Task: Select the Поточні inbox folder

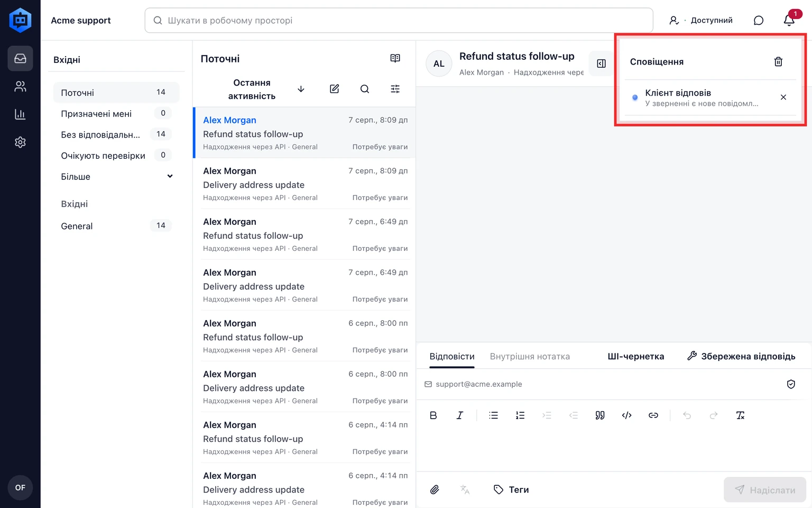Action: pos(116,93)
